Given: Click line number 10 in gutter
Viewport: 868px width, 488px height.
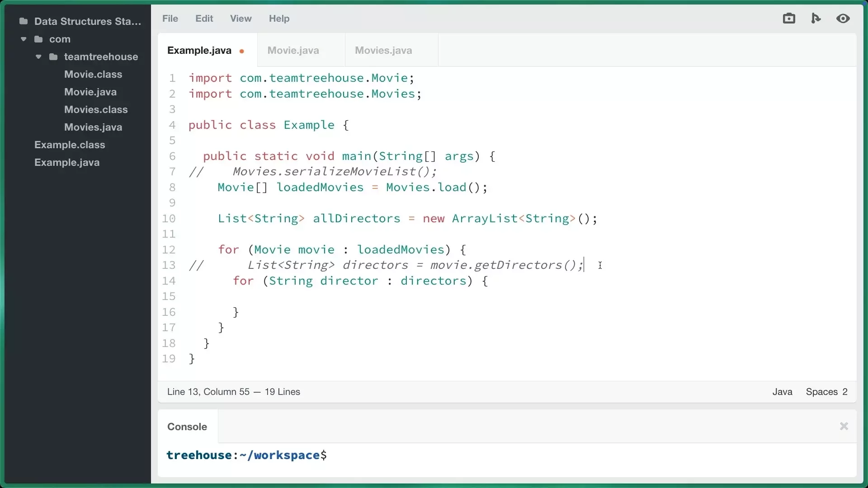Looking at the screenshot, I should (169, 219).
